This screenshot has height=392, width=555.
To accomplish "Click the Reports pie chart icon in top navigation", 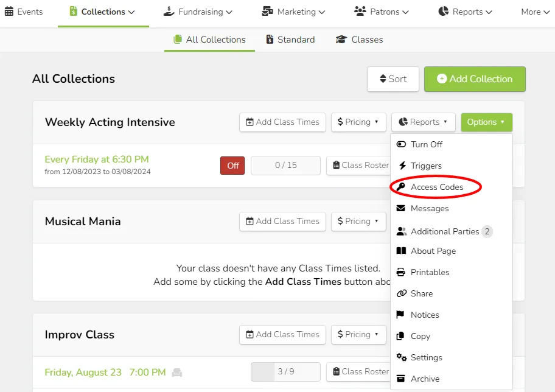I will 444,12.
